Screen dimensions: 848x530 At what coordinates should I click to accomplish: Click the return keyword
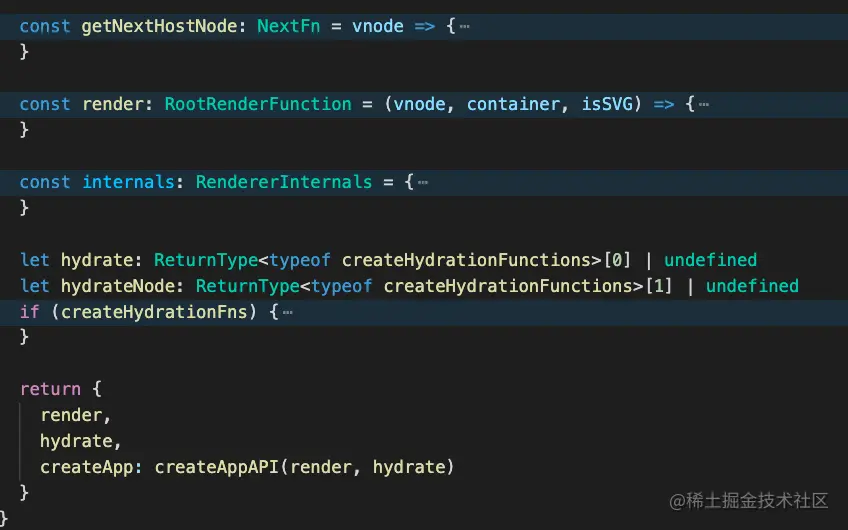(50, 389)
